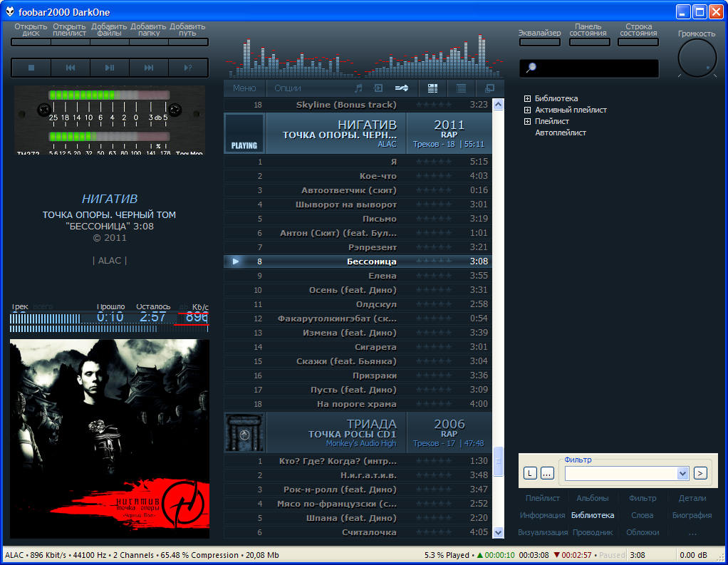The image size is (728, 565).
Task: Select track "Письмо" in playlist
Action: [358, 219]
